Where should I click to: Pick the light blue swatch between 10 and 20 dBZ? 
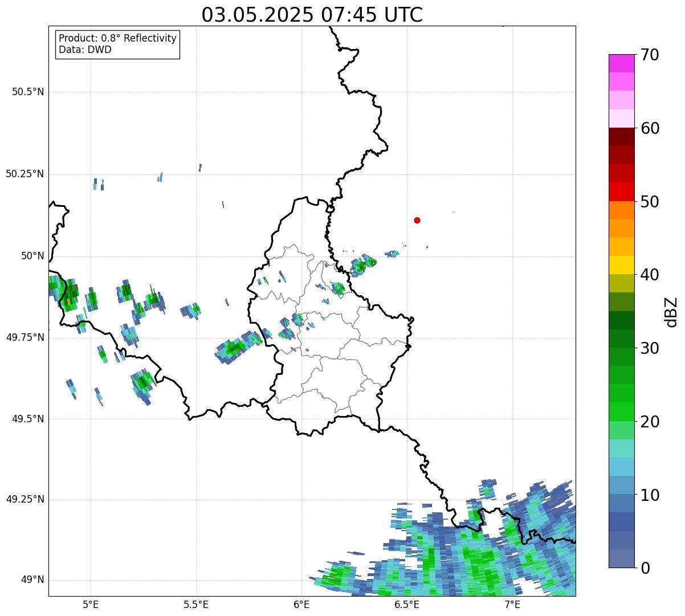(x=621, y=467)
